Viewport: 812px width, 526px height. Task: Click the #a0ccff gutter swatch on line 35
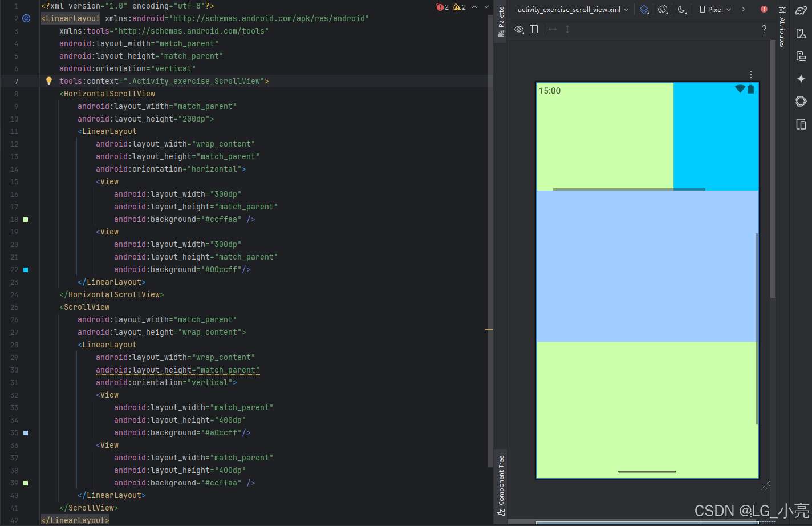(x=26, y=433)
